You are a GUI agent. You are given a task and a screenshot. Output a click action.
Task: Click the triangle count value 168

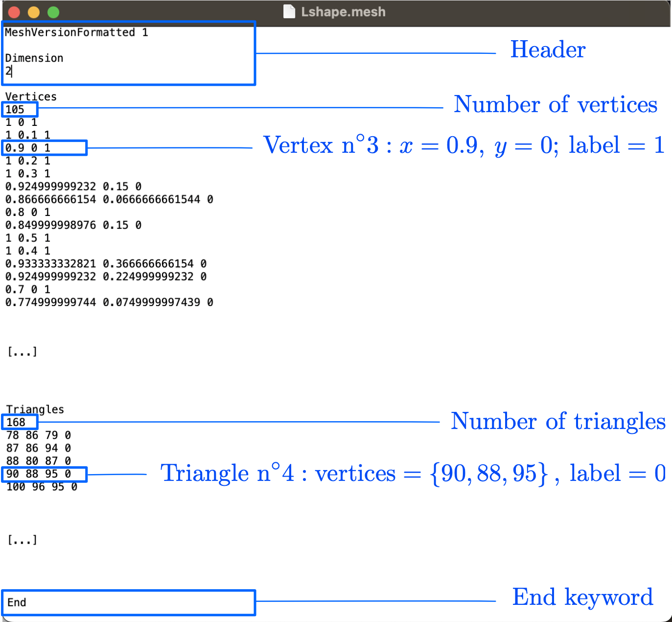[16, 422]
